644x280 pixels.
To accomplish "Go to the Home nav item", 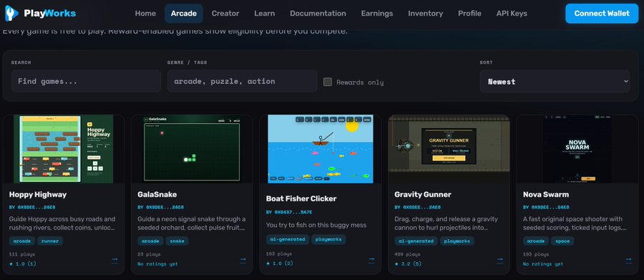I will click(145, 14).
